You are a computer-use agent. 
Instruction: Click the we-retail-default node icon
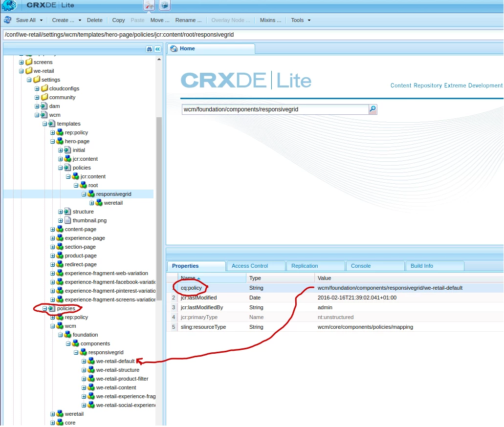pos(91,361)
